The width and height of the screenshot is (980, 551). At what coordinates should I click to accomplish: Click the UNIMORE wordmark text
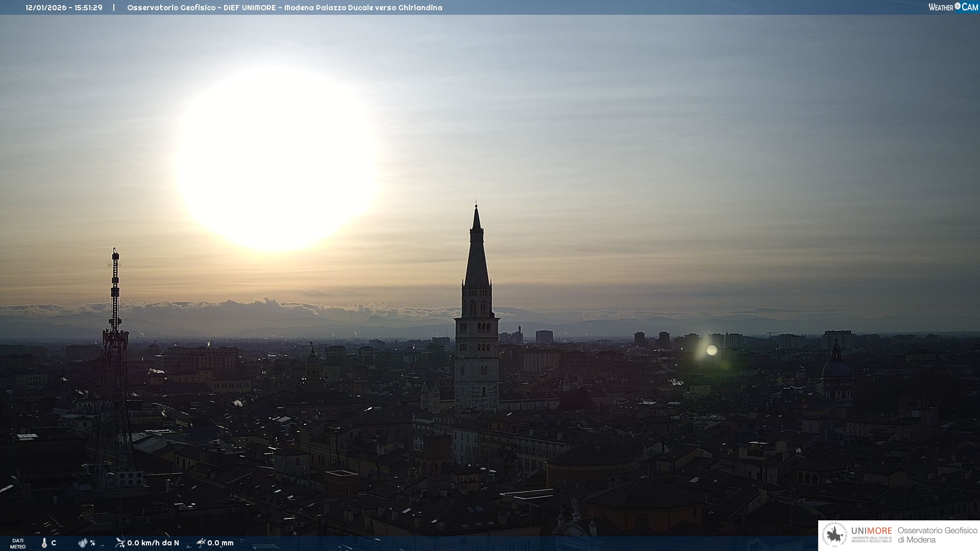tap(871, 531)
